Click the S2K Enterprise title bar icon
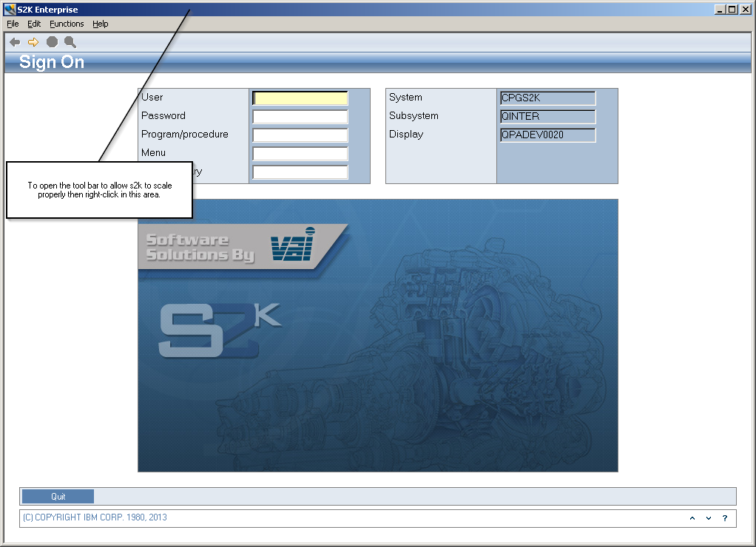The height and width of the screenshot is (547, 756). 10,9
